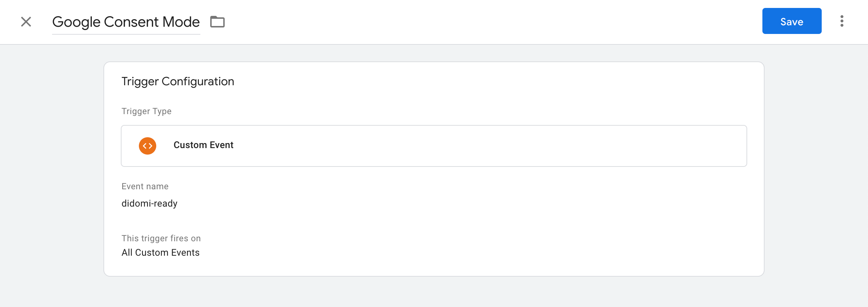The height and width of the screenshot is (307, 868).
Task: Click the Custom Event label text
Action: [203, 145]
